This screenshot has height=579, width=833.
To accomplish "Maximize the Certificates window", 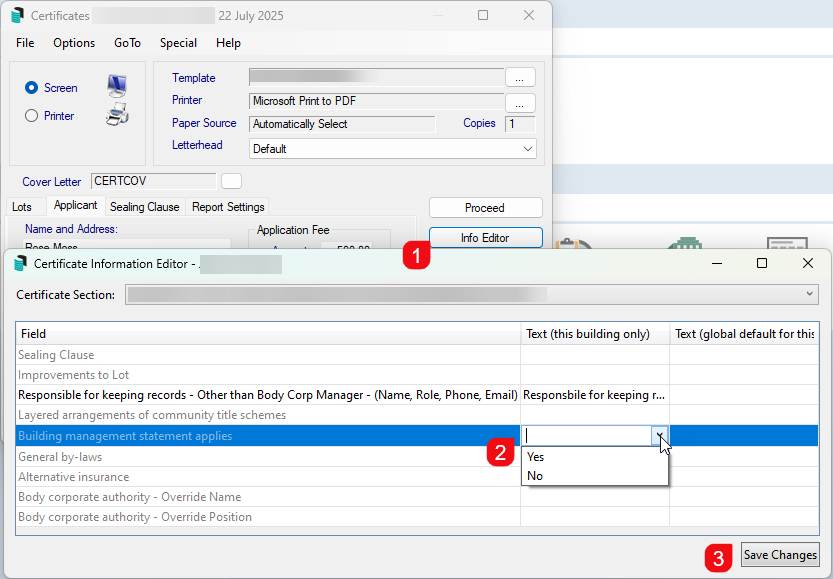I will click(483, 15).
